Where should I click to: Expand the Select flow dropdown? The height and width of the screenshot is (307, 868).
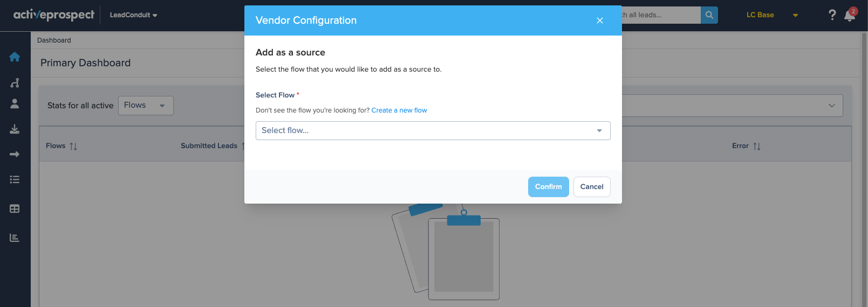coord(433,130)
